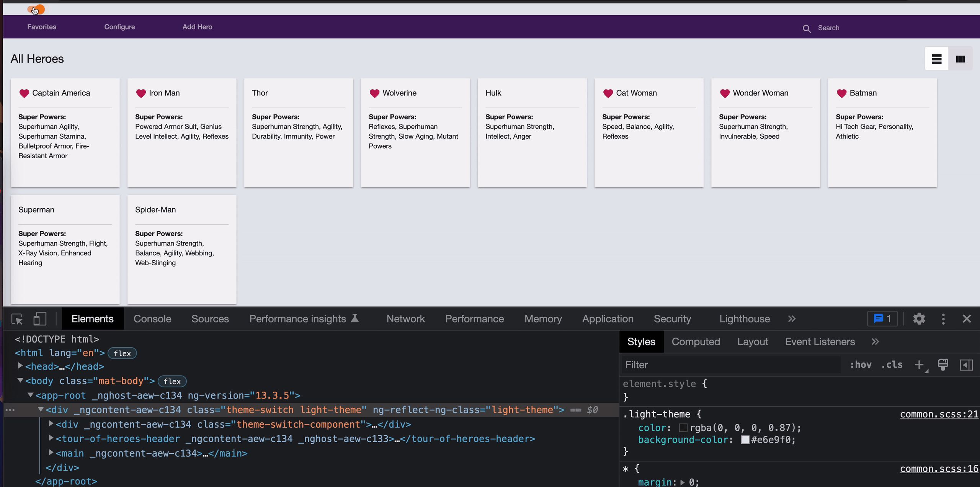Unfavorite Captain America heart icon
980x487 pixels.
pyautogui.click(x=24, y=93)
